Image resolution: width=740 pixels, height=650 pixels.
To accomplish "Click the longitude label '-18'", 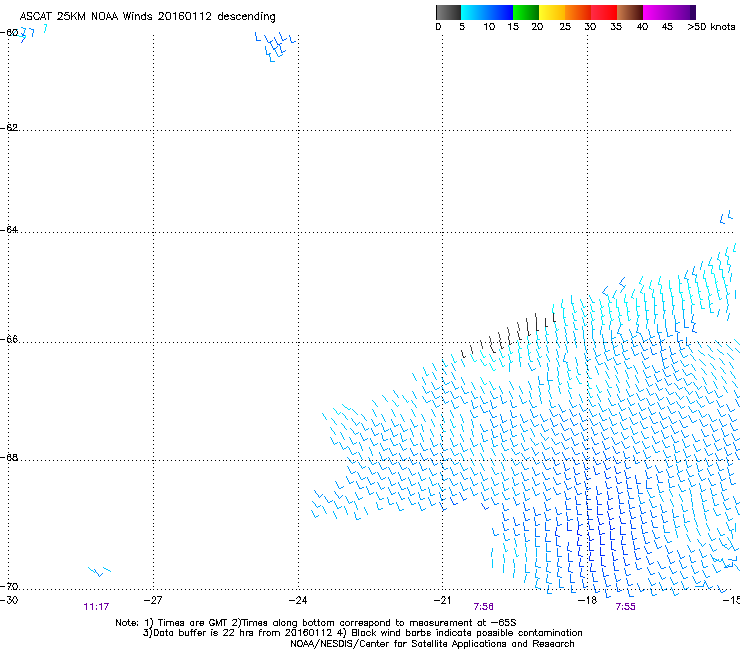I will coord(587,600).
